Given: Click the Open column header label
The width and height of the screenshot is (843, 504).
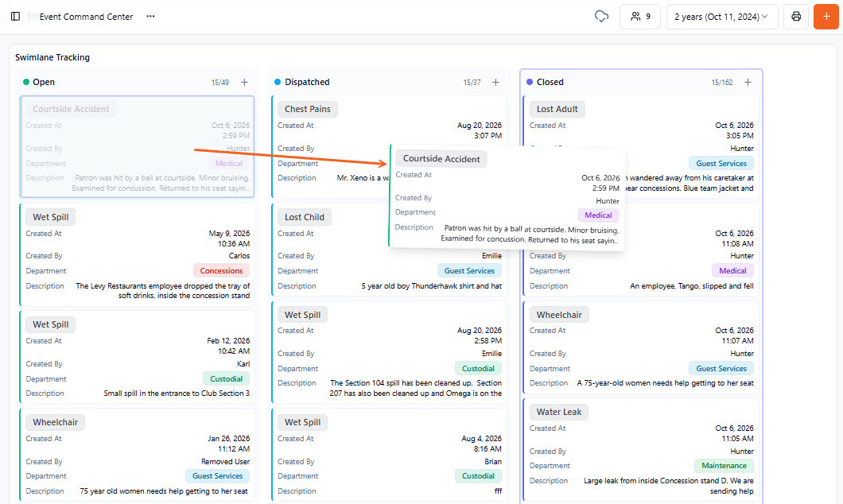Looking at the screenshot, I should [44, 82].
